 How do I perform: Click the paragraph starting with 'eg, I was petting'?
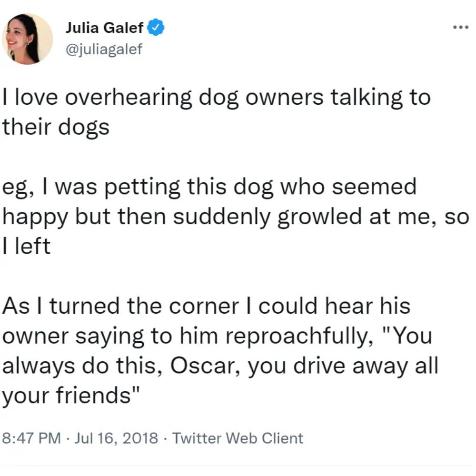pos(236,217)
